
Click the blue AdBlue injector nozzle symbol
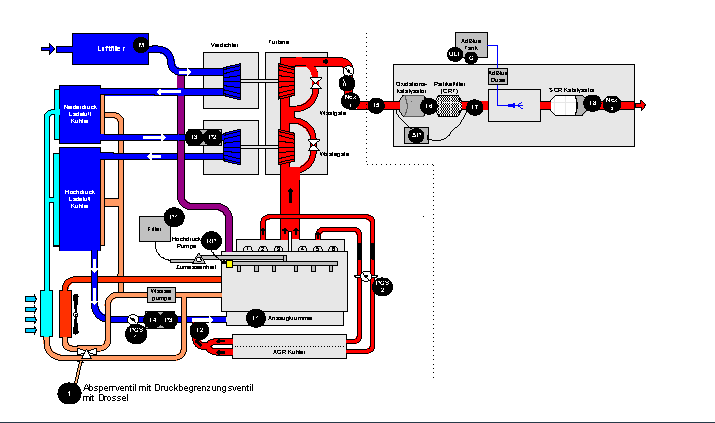point(516,106)
